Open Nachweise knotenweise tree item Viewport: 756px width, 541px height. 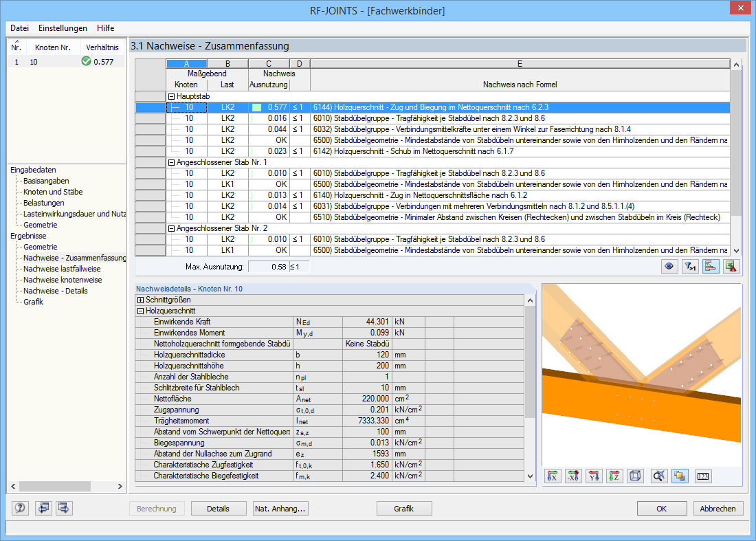point(63,280)
